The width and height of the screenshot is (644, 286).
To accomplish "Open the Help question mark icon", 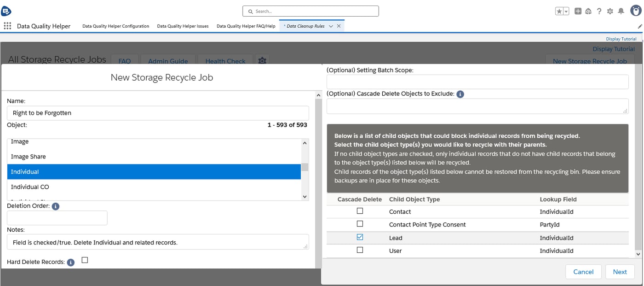I will 599,12.
